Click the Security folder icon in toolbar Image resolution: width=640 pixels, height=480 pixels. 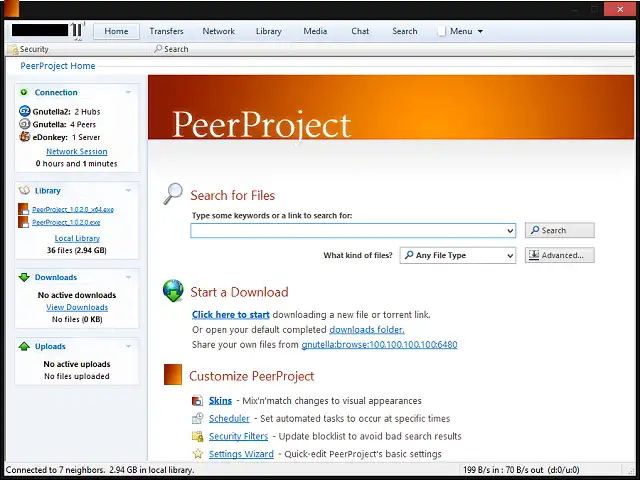13,49
